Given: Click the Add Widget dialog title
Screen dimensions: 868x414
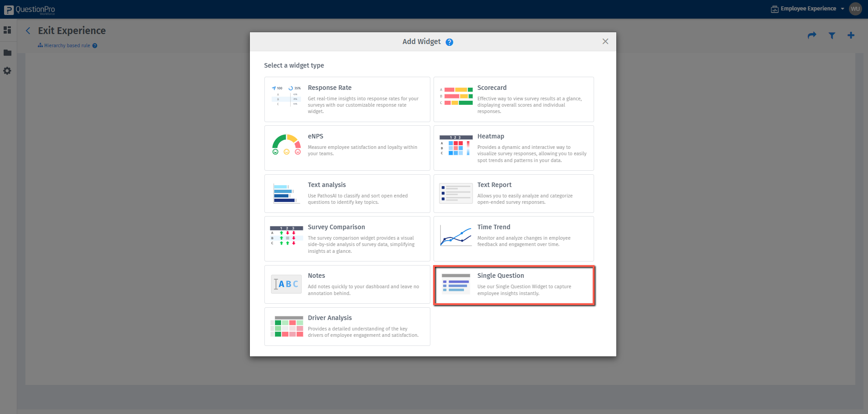Looking at the screenshot, I should point(421,42).
